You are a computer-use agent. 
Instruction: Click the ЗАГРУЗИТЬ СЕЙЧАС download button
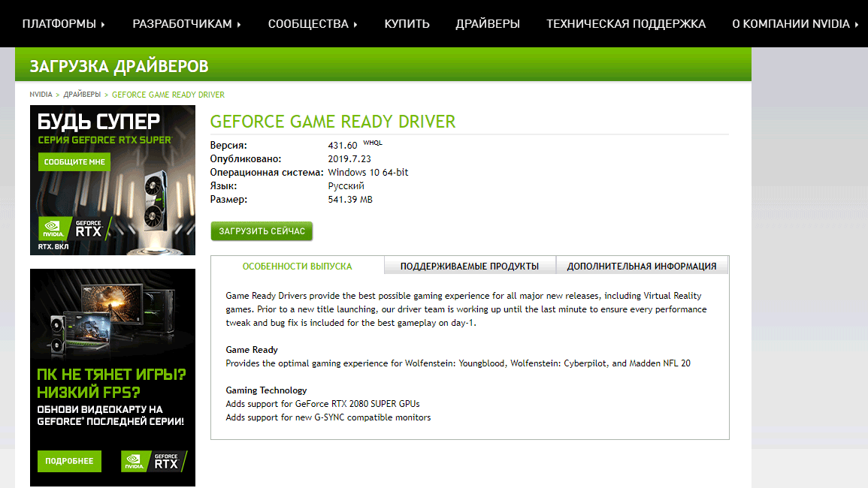click(x=262, y=231)
